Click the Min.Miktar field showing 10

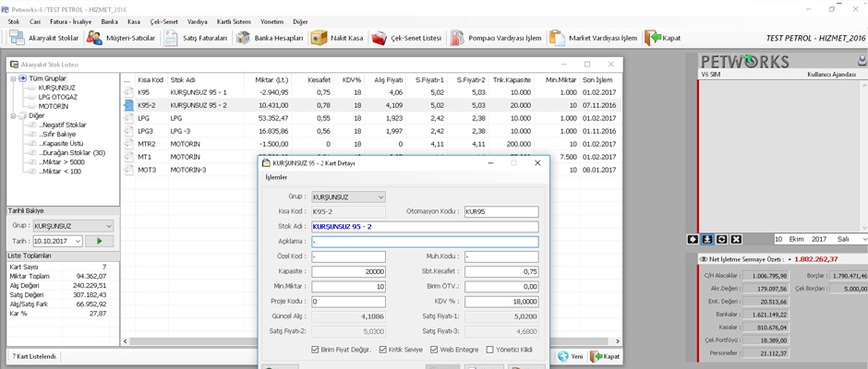(x=348, y=287)
